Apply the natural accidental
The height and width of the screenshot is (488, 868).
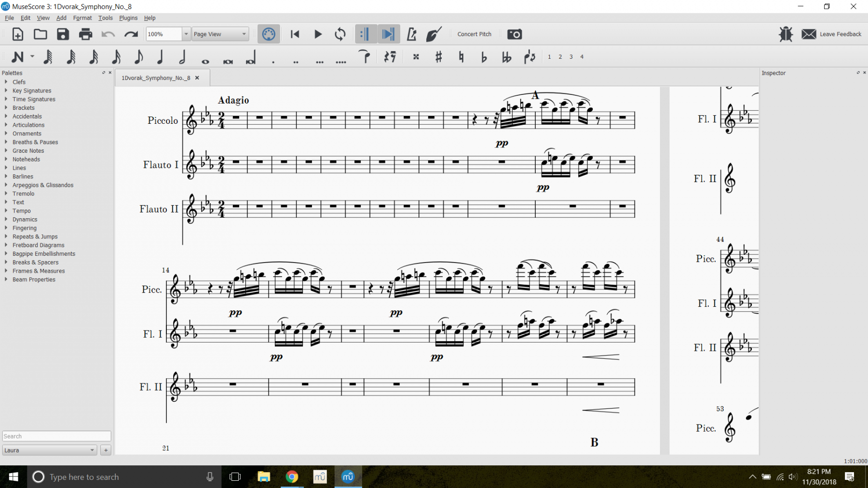click(461, 57)
